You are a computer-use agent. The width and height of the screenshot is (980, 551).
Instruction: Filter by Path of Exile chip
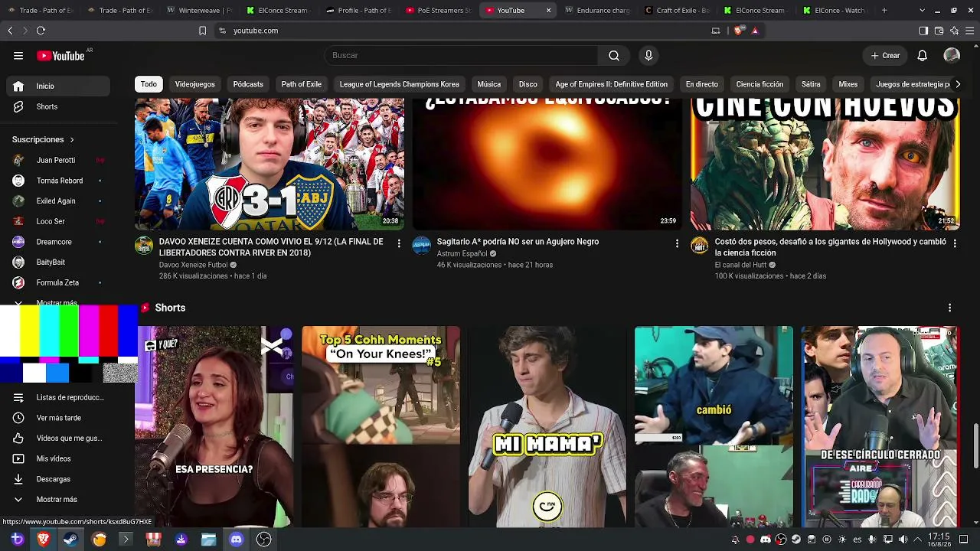(301, 84)
